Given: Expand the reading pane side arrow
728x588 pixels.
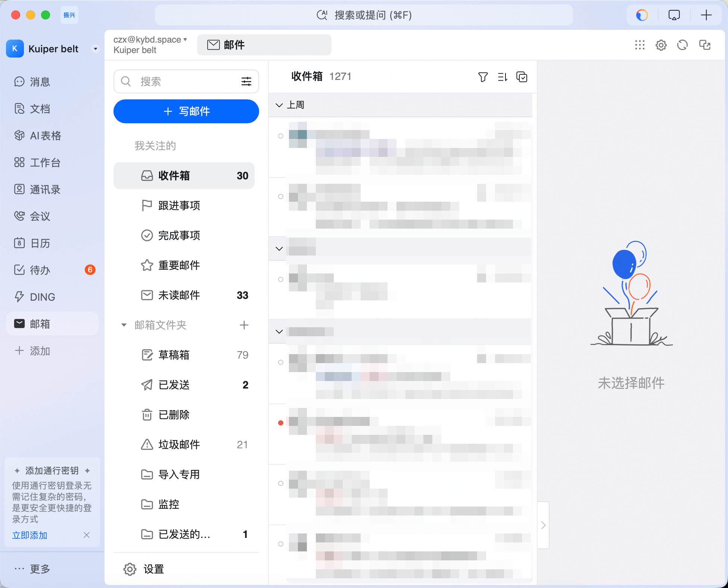Looking at the screenshot, I should (544, 525).
